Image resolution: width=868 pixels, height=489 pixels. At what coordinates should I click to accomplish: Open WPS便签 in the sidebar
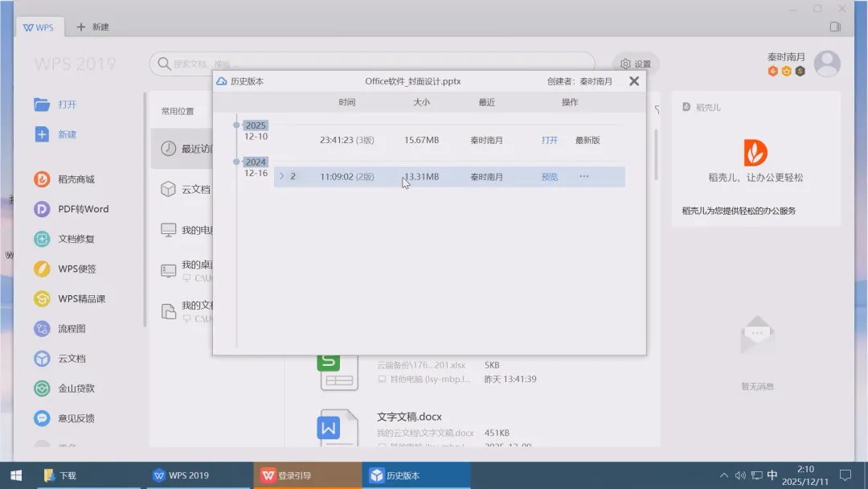pos(65,269)
